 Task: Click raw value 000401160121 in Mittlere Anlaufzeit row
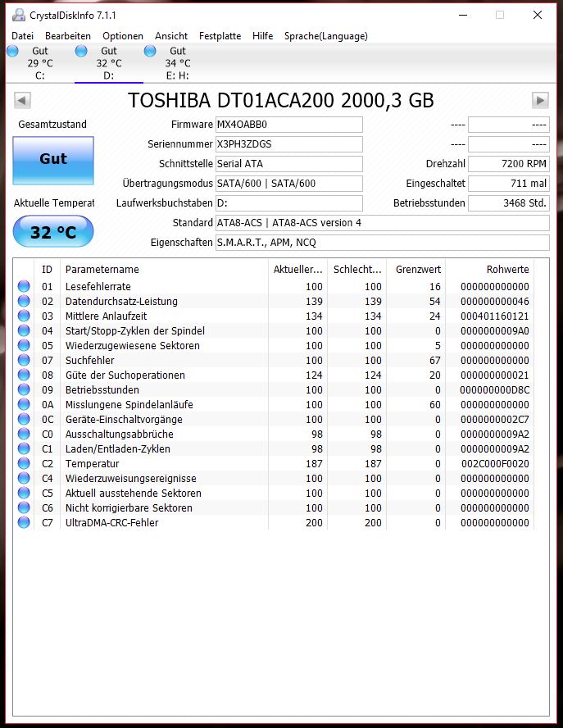(495, 316)
